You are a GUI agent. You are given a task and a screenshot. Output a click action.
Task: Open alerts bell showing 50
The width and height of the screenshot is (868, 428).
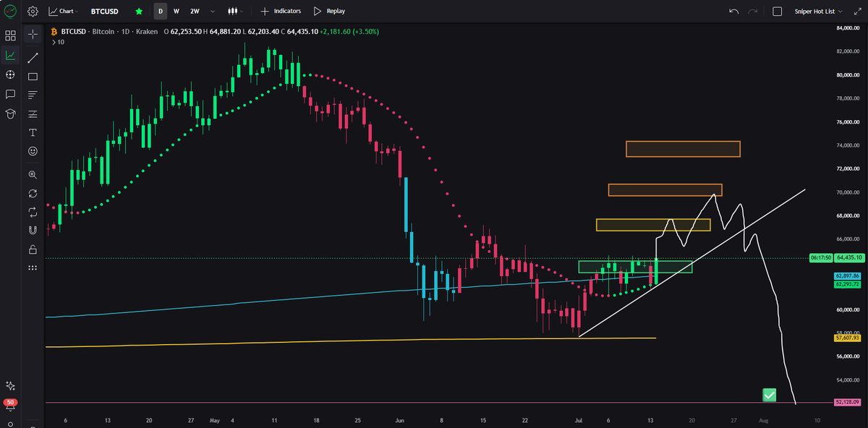pos(10,406)
